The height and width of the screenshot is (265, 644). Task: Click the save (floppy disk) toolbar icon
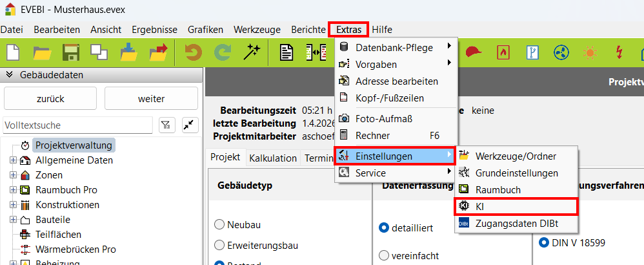click(70, 52)
